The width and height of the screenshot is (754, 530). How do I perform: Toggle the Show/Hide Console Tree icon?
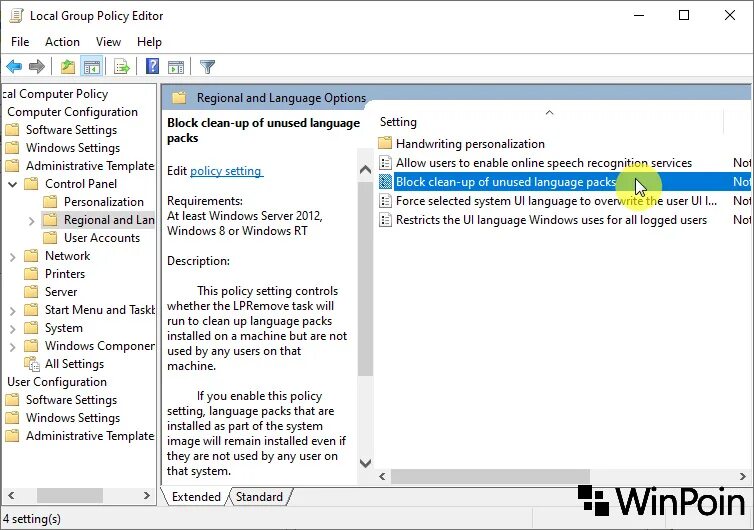tap(91, 66)
